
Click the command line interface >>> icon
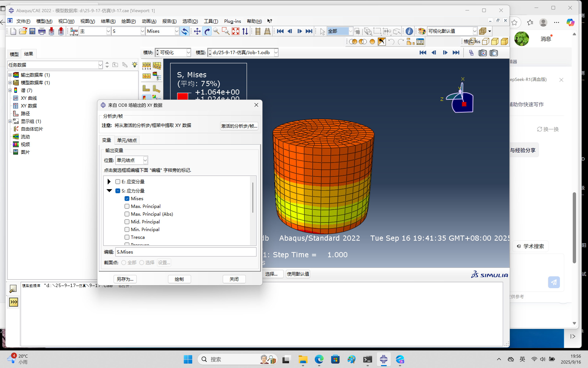[x=14, y=302]
